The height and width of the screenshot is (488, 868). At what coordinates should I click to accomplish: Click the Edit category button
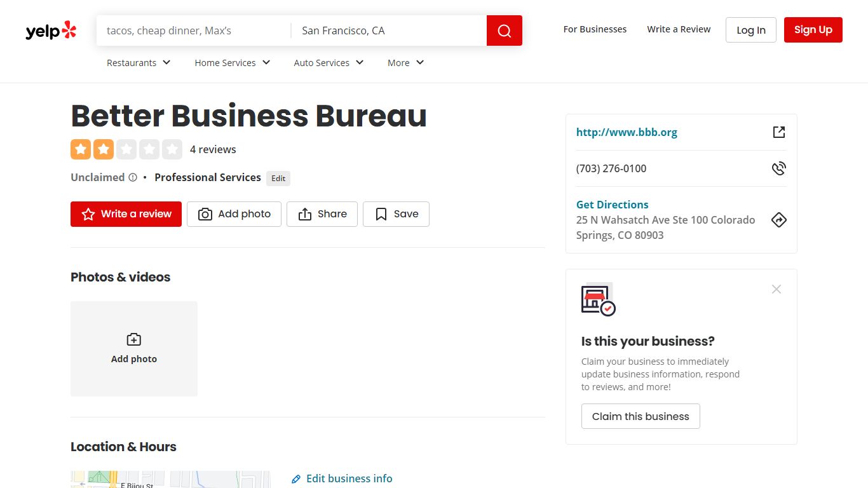pos(278,179)
